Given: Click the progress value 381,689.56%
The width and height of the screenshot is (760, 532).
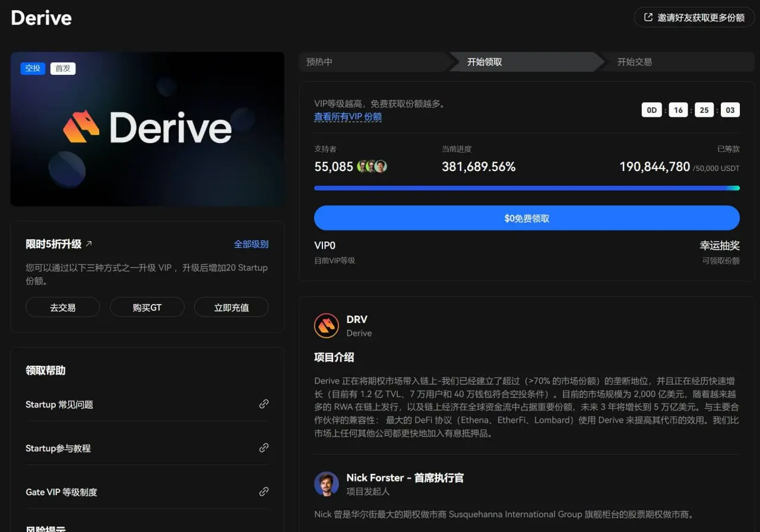Looking at the screenshot, I should tap(479, 167).
